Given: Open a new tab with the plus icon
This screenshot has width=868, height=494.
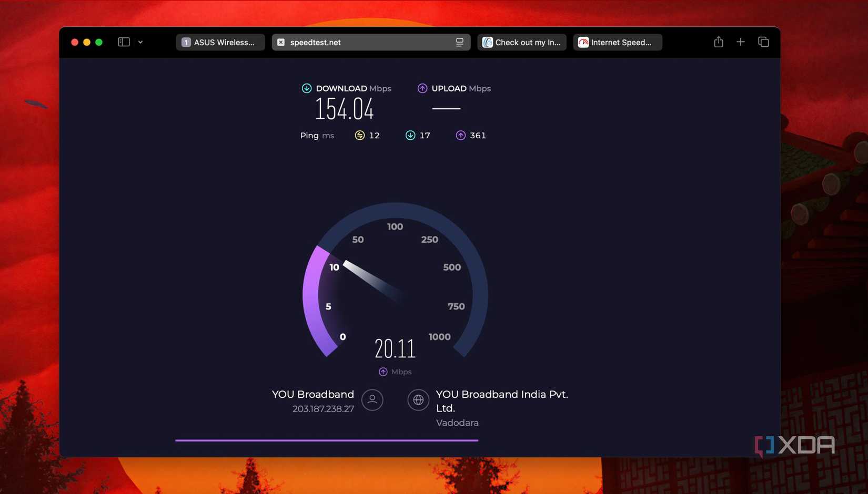Looking at the screenshot, I should [x=740, y=42].
